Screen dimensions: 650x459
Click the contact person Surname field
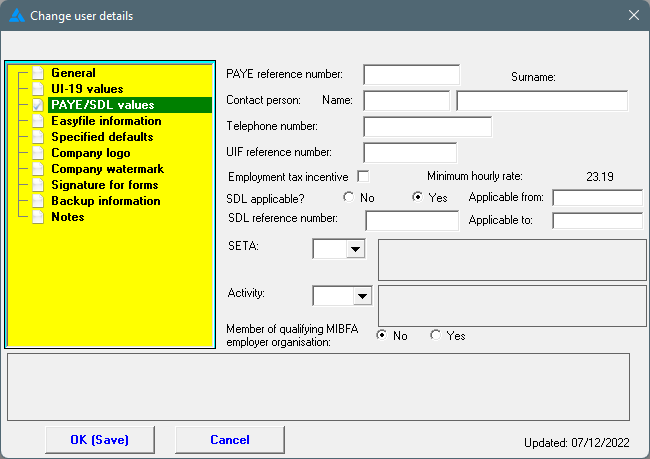tap(542, 101)
